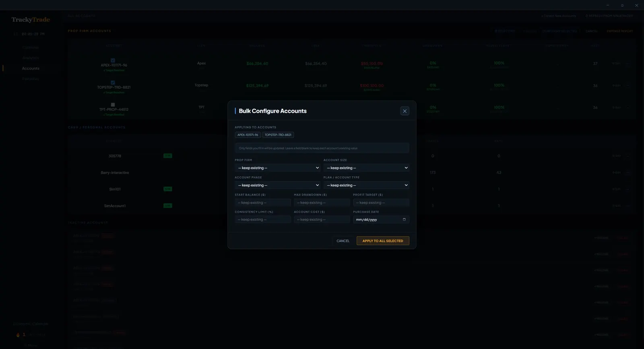Click the Account Cost ($) field
Viewport: 644px width, 349px height.
(x=322, y=220)
